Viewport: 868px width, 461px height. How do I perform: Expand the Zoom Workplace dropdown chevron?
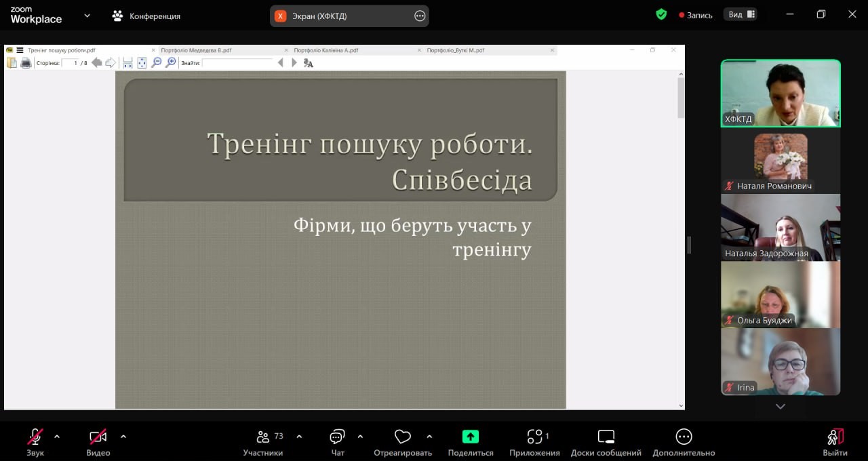click(87, 15)
